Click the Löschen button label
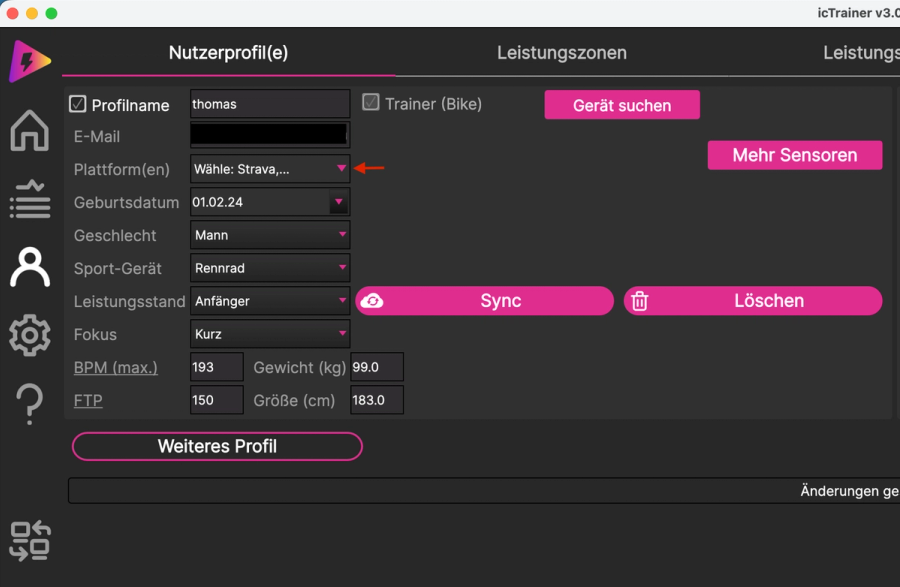 tap(769, 301)
